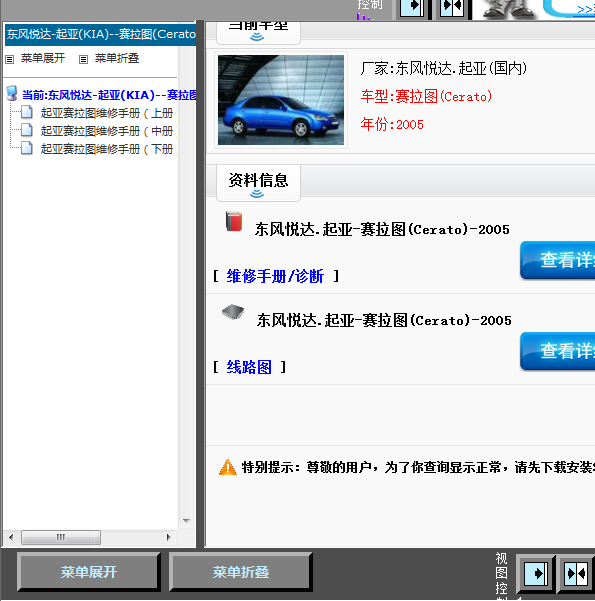Click the top view control split-arrows icon
The image size is (595, 601).
(x=452, y=8)
